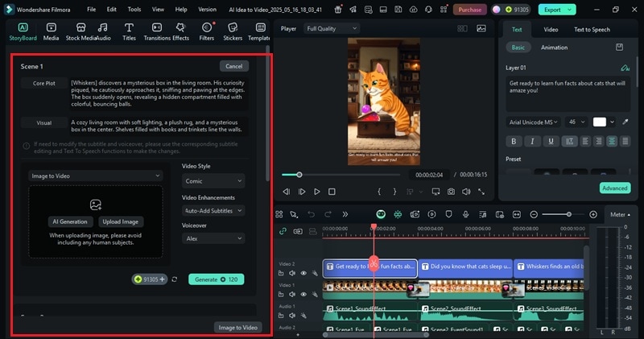Viewport: 644px width, 339px height.
Task: Click the Cancel button in Scene 1
Action: [x=233, y=66]
